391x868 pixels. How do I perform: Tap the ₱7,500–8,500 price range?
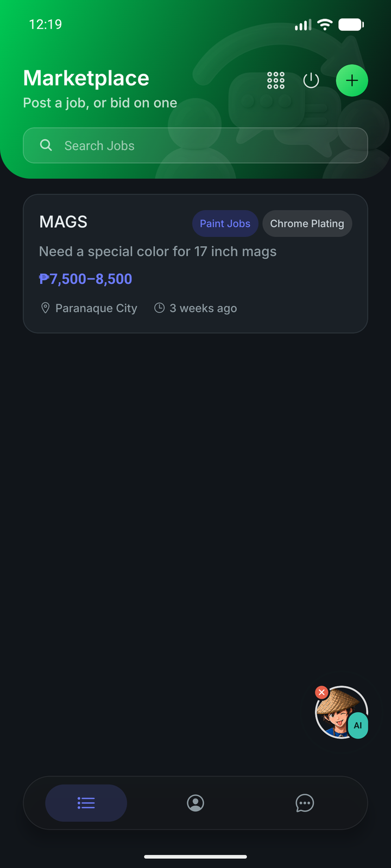tap(86, 279)
